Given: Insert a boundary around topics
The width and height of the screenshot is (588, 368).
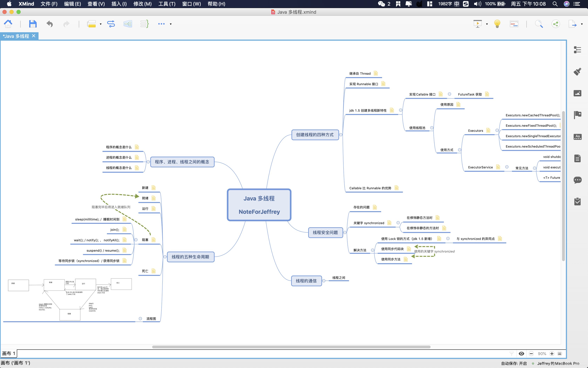Looking at the screenshot, I should coord(128,24).
